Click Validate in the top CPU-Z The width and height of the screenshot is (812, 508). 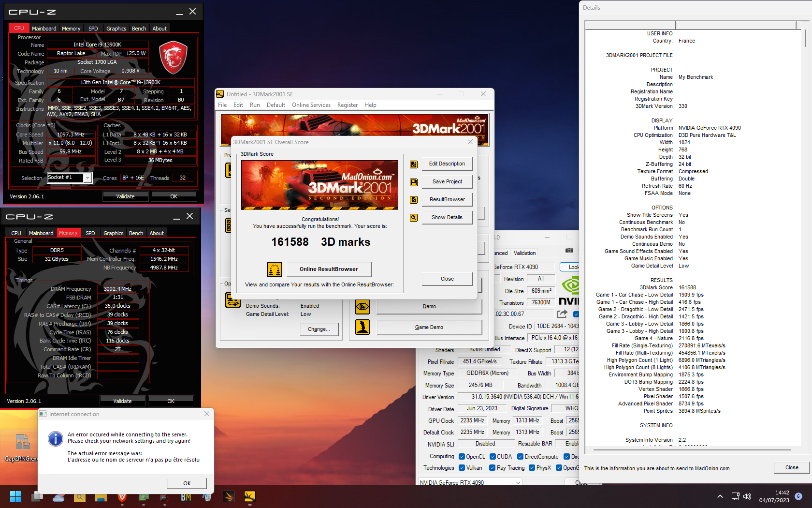tap(125, 196)
